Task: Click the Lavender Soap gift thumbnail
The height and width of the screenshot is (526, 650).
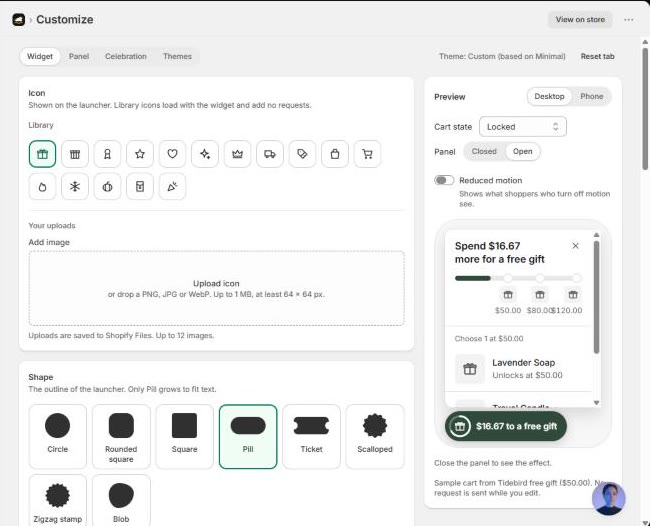Action: pos(470,369)
